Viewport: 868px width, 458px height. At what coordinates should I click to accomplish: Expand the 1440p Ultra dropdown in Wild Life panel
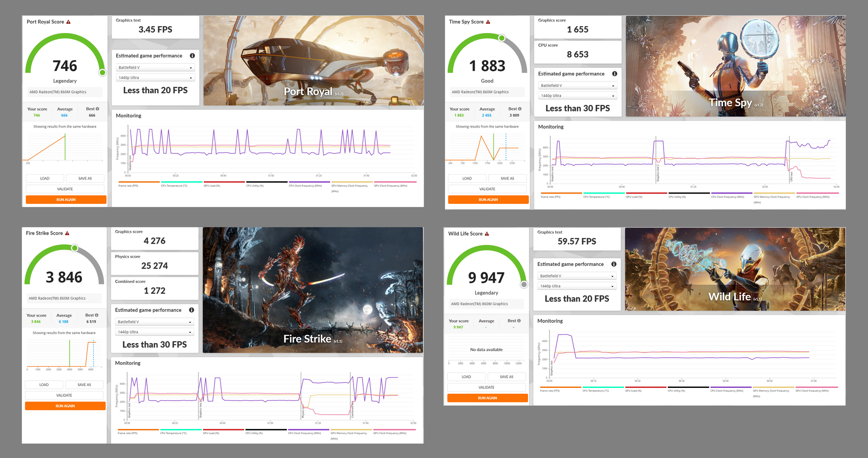point(576,286)
